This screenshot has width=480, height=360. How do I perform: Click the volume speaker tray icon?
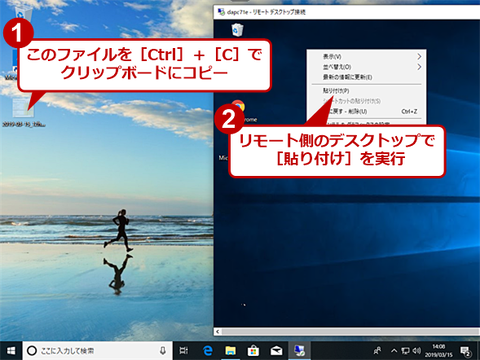pyautogui.click(x=417, y=351)
